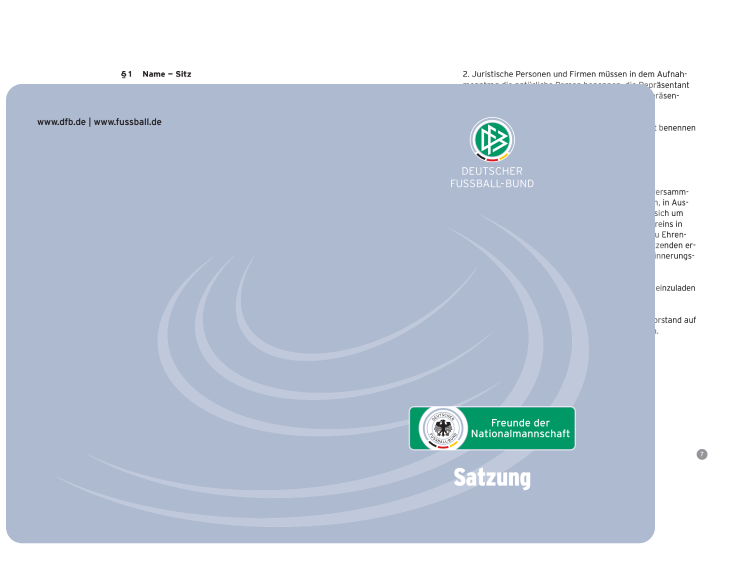Click the www.dfb.de web address
Screen dimensions: 744x562
pyautogui.click(x=61, y=122)
